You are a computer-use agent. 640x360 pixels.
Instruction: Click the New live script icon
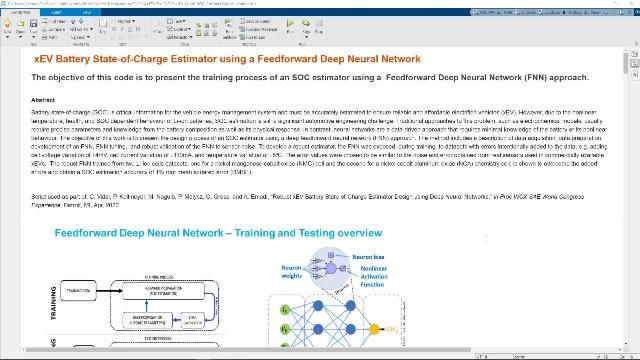[7, 24]
